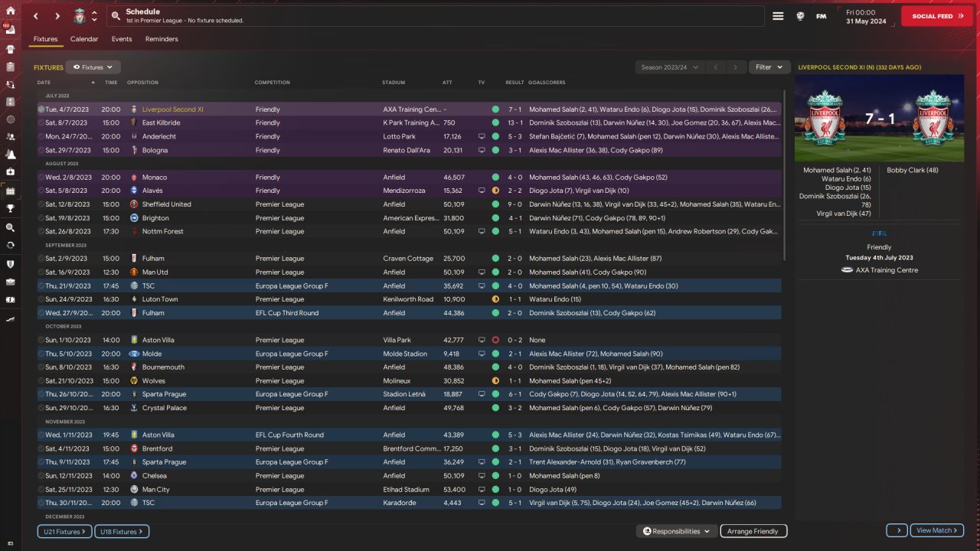
Task: Open the Reminders tab
Action: coord(162,39)
